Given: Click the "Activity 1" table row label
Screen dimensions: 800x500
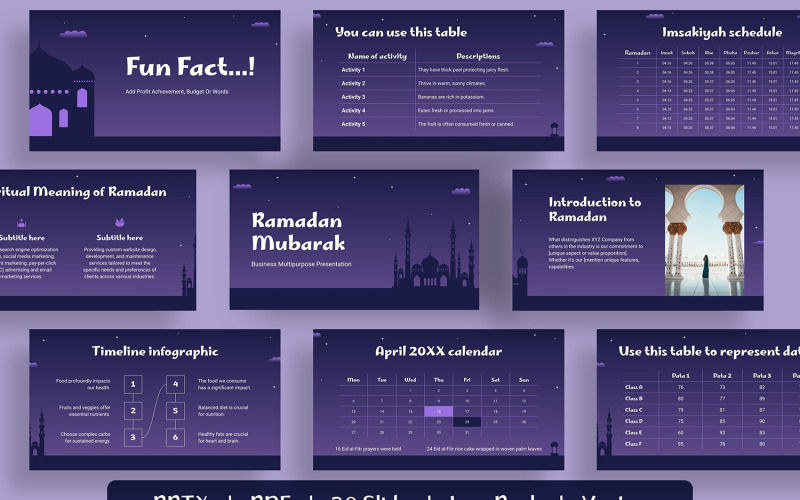Looking at the screenshot, I should click(x=353, y=70).
